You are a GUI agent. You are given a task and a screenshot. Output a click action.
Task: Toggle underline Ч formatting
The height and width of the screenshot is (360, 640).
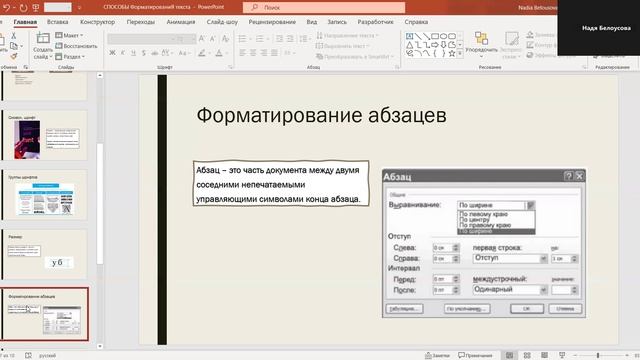coord(133,53)
